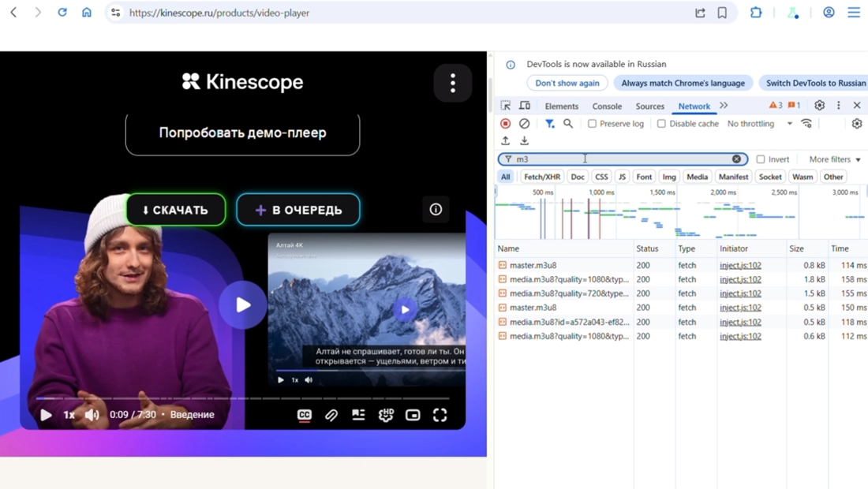Show more DevTools tabs chevron
The height and width of the screenshot is (489, 868).
724,105
